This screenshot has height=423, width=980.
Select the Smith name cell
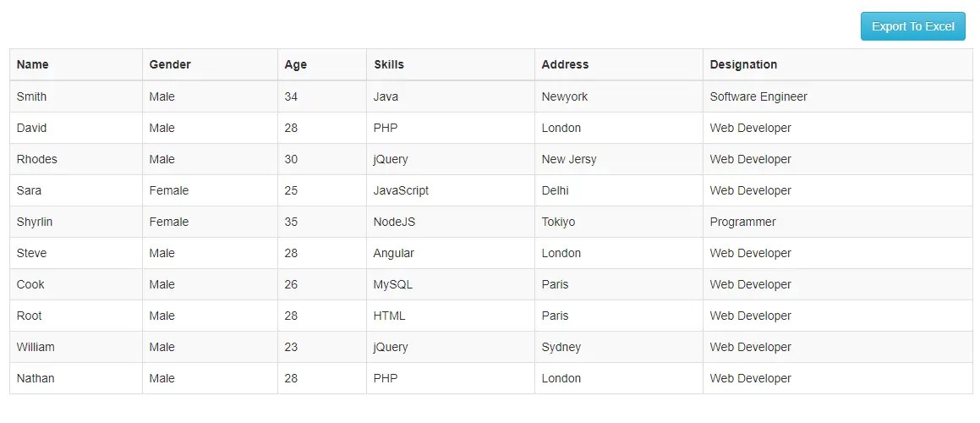coord(32,96)
